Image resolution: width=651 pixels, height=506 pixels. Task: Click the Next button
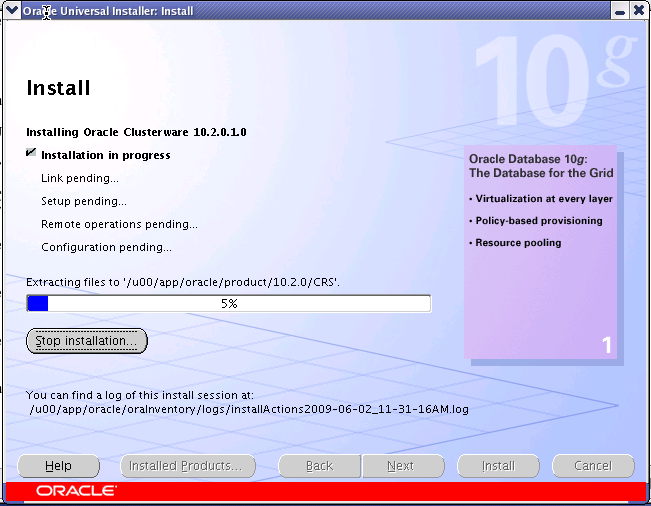tap(403, 466)
